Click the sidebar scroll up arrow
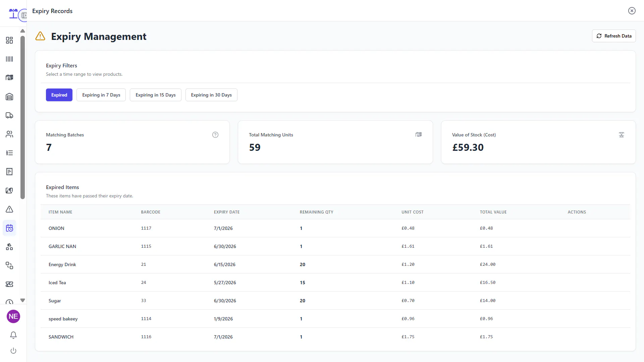Screen dimensions: 644x362 (x=22, y=31)
